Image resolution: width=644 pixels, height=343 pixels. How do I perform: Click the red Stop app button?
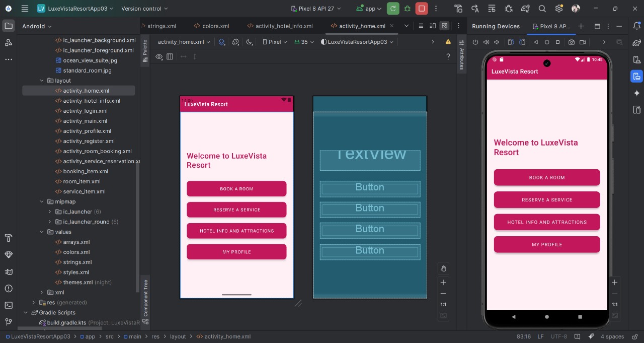pos(422,9)
